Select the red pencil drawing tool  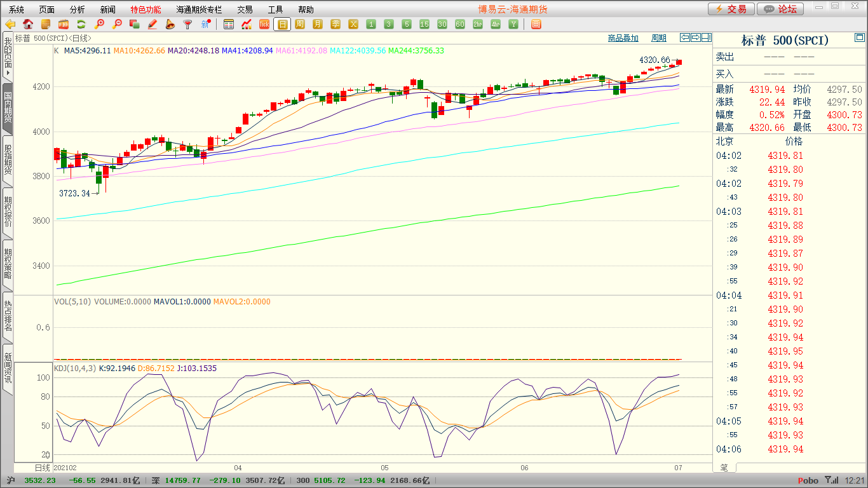pos(153,25)
